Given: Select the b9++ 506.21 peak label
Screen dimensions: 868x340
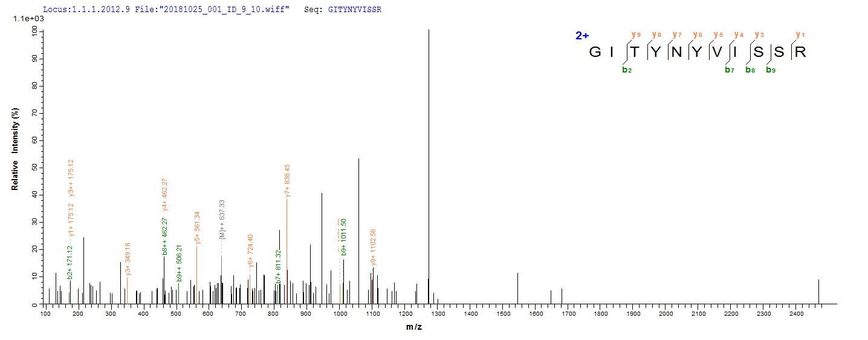Looking at the screenshot, I should [179, 262].
